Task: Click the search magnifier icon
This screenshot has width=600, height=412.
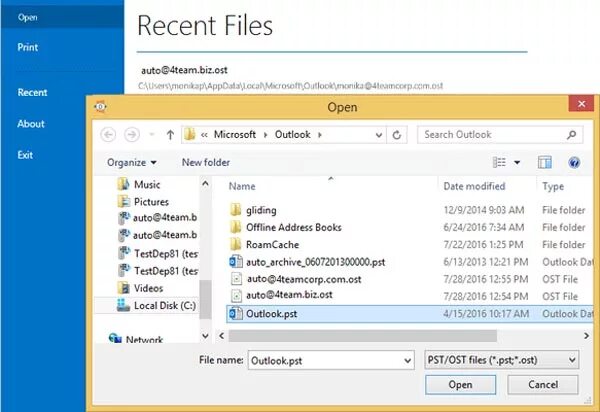Action: 572,135
